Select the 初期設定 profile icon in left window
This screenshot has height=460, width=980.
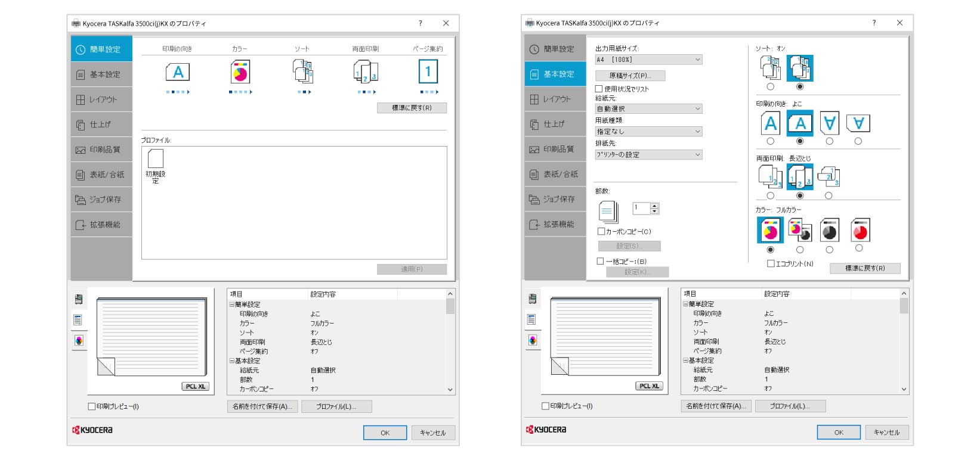point(155,158)
